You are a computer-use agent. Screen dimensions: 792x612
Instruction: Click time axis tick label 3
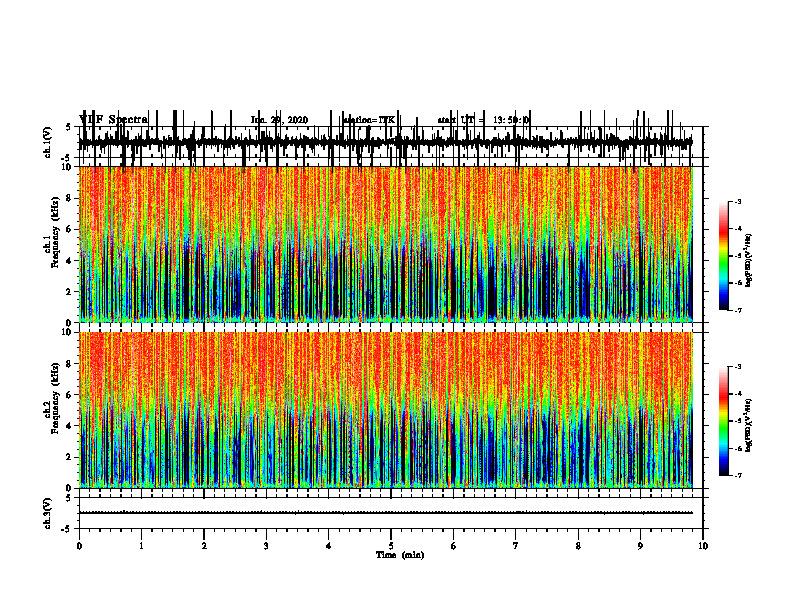click(266, 546)
